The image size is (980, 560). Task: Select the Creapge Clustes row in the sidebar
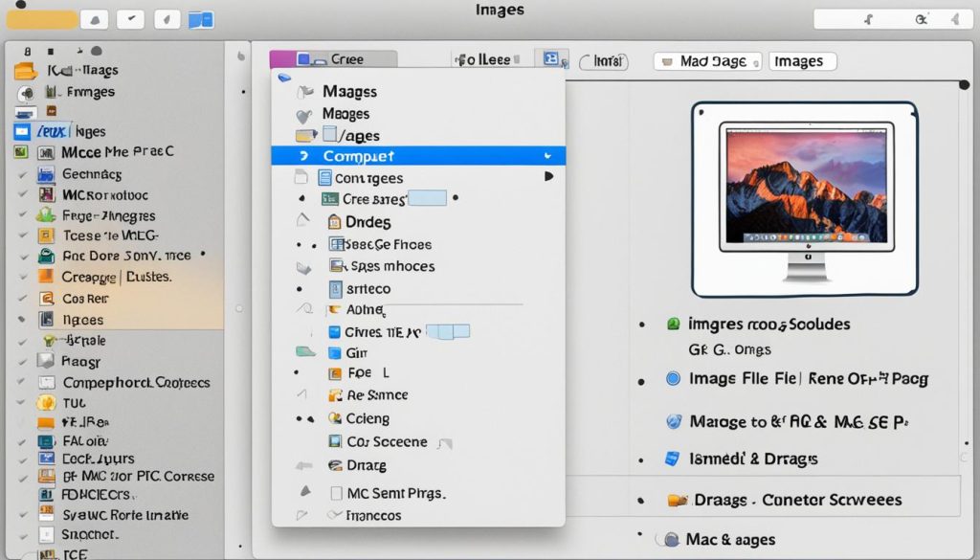coord(116,277)
